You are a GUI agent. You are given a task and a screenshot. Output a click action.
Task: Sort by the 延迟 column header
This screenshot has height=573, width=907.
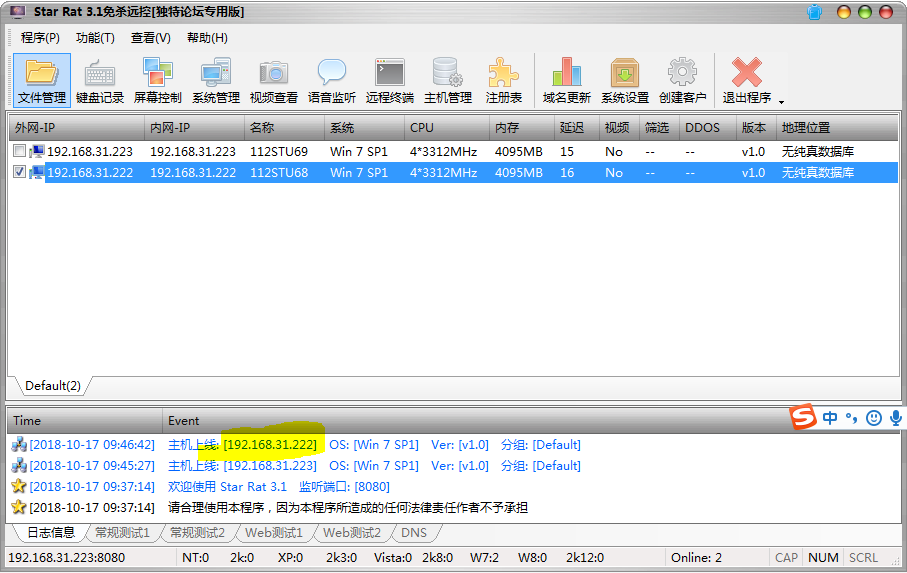[576, 128]
